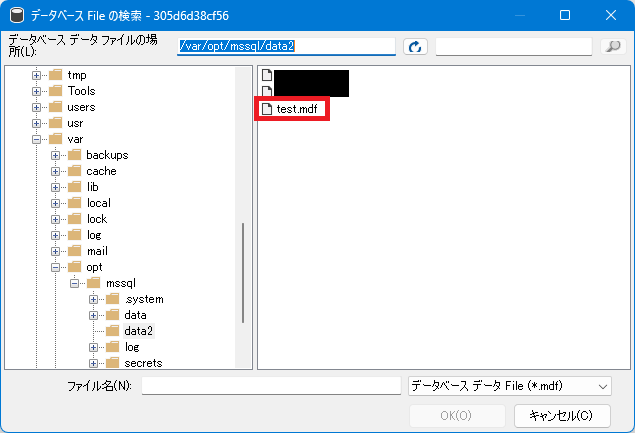Click the file name input field

[271, 386]
